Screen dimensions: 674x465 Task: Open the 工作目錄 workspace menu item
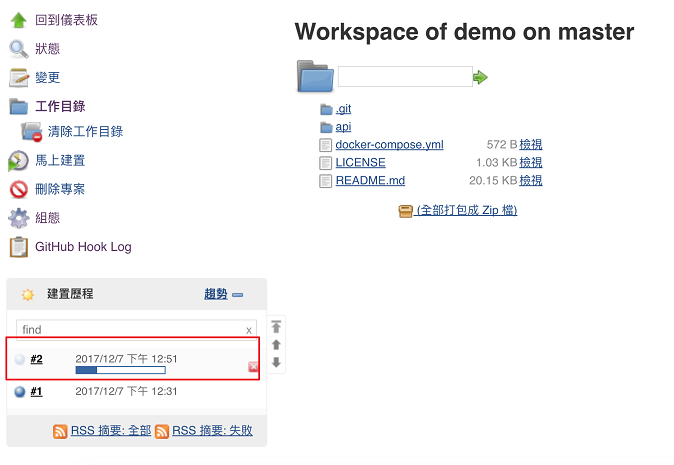tap(60, 106)
